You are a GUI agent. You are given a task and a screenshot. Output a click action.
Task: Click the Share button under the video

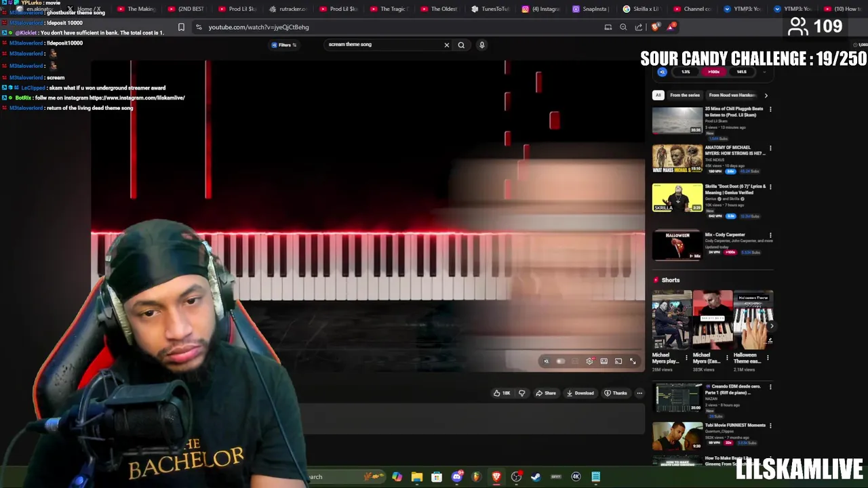(x=546, y=393)
